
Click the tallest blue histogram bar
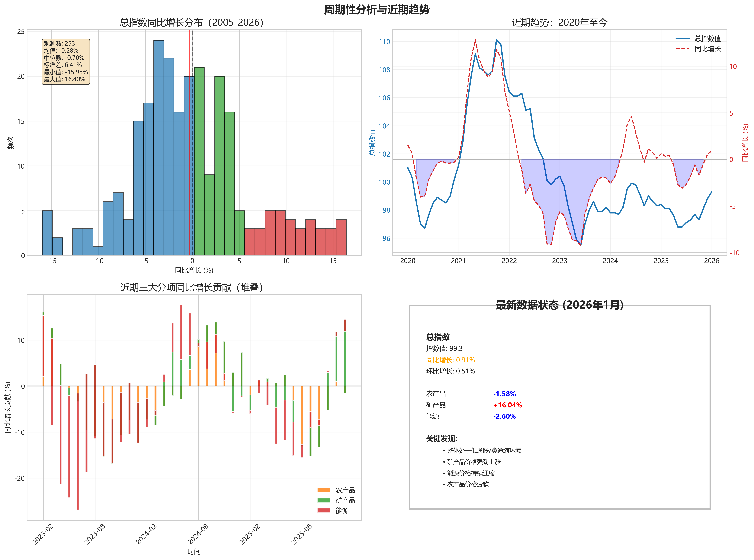tap(159, 148)
